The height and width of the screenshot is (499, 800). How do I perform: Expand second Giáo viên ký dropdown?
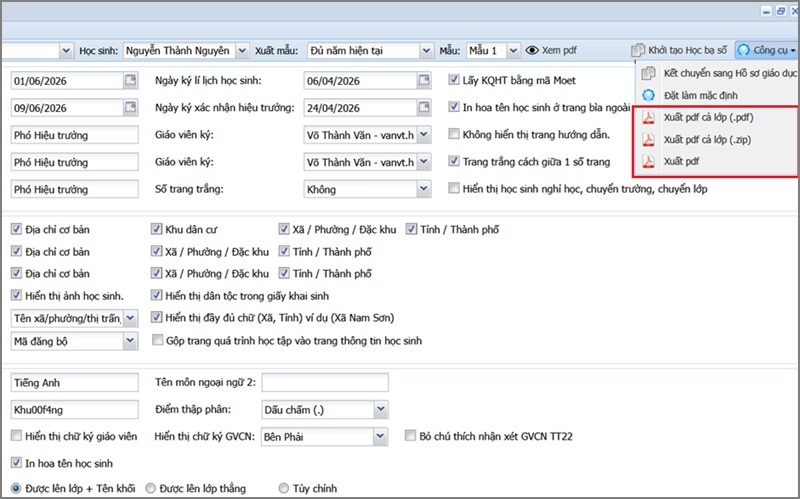coord(424,162)
